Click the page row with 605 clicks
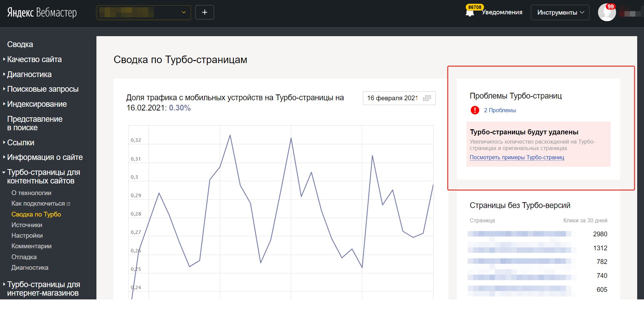The image size is (644, 311). click(537, 290)
